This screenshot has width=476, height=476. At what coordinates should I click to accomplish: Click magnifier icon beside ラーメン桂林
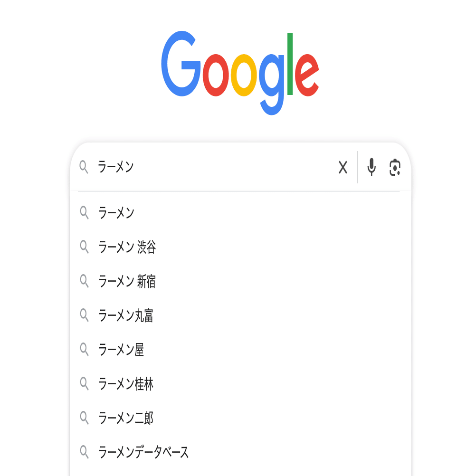tap(85, 384)
